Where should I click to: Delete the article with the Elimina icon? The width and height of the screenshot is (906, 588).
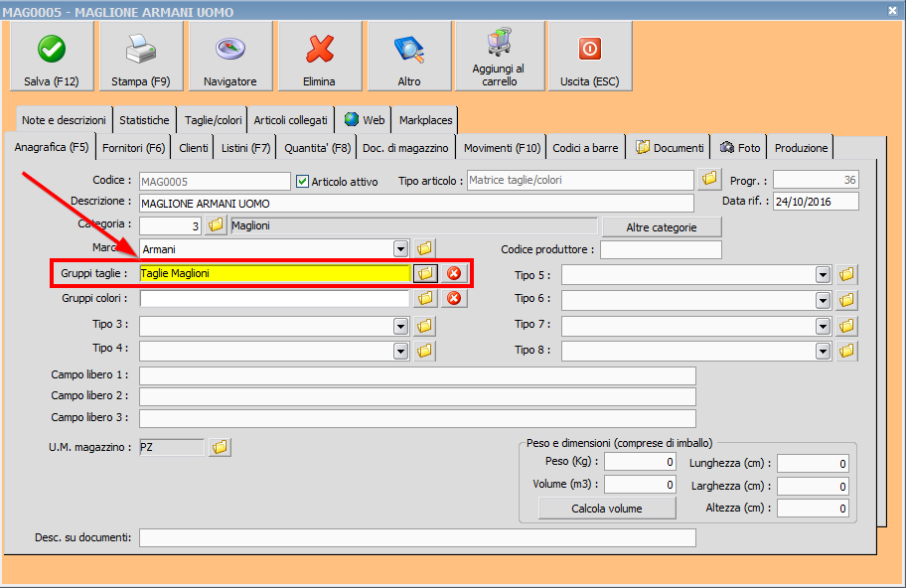pos(319,57)
